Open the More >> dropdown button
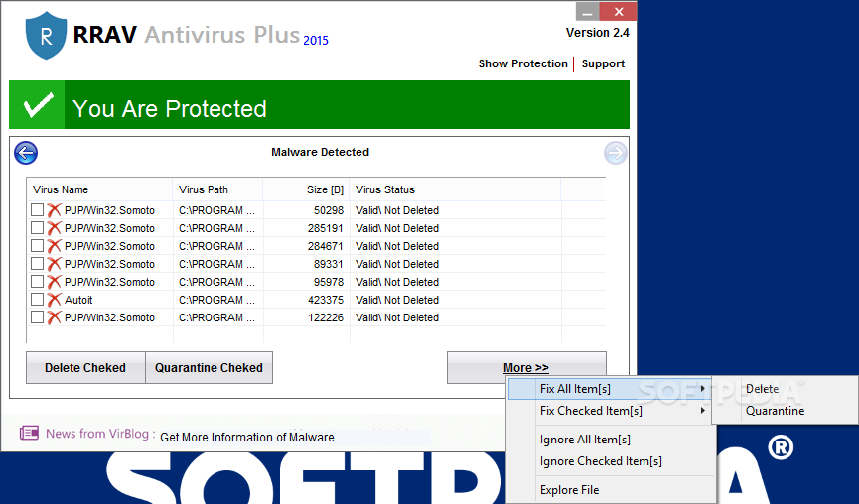This screenshot has height=504, width=859. [526, 368]
